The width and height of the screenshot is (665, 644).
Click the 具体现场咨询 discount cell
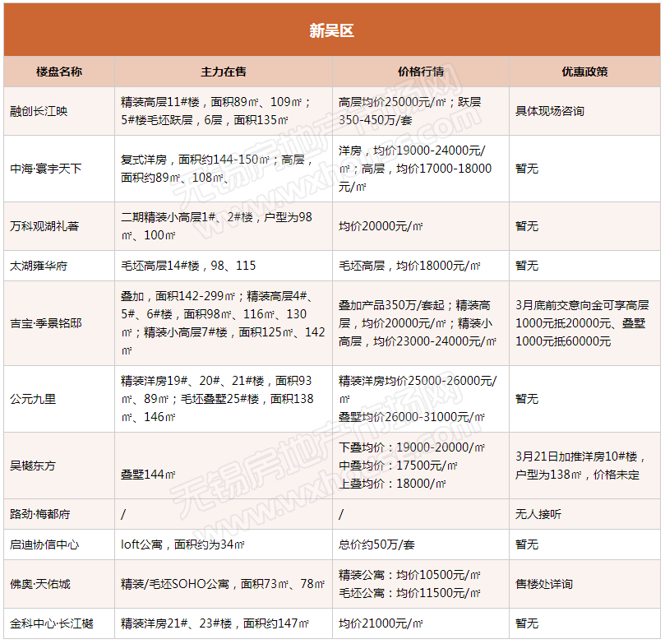click(x=549, y=111)
